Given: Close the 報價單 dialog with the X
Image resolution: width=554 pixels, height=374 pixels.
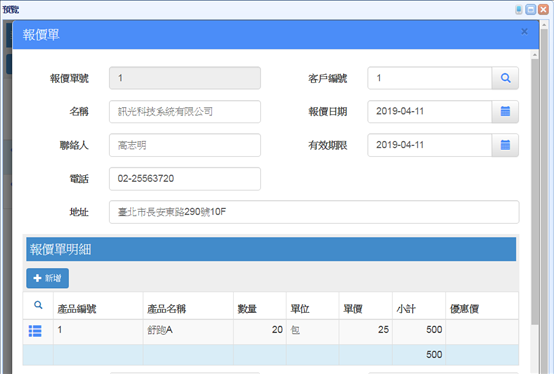Looking at the screenshot, I should click(524, 32).
